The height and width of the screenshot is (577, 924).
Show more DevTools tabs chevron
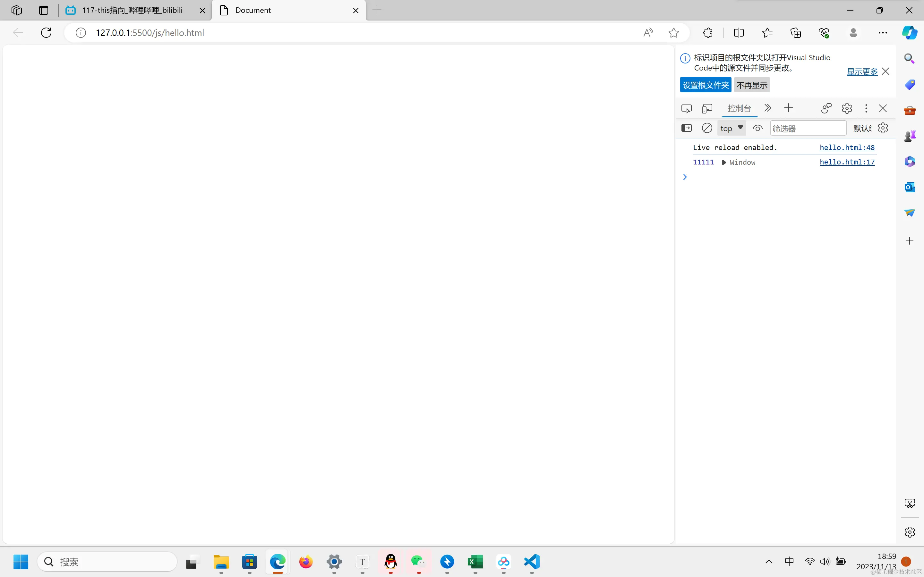[767, 108]
